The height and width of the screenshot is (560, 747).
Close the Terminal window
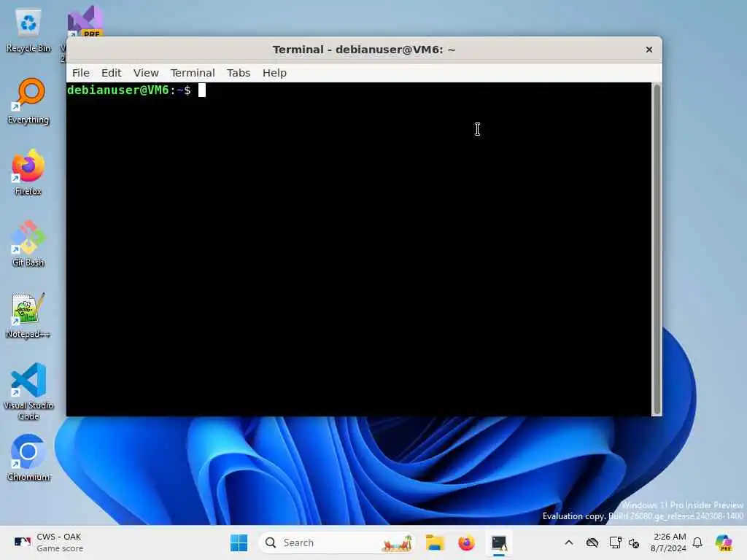pos(649,50)
